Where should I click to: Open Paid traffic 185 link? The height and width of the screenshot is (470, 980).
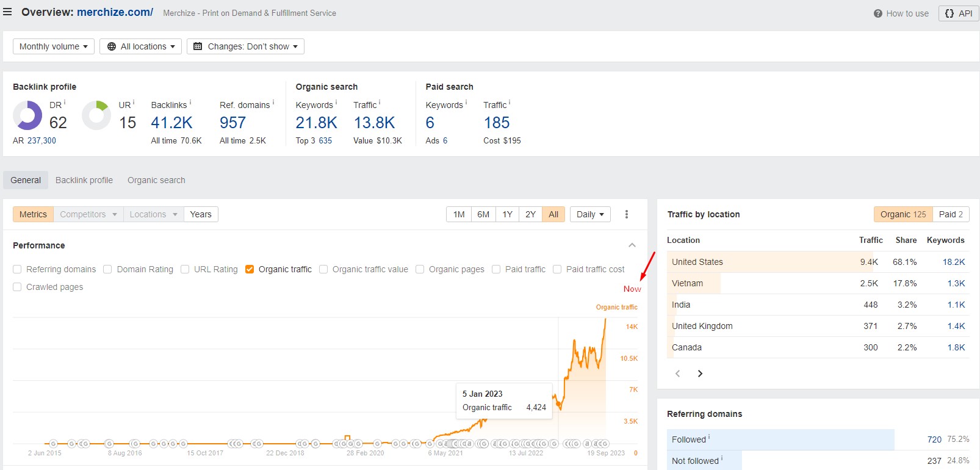point(497,123)
